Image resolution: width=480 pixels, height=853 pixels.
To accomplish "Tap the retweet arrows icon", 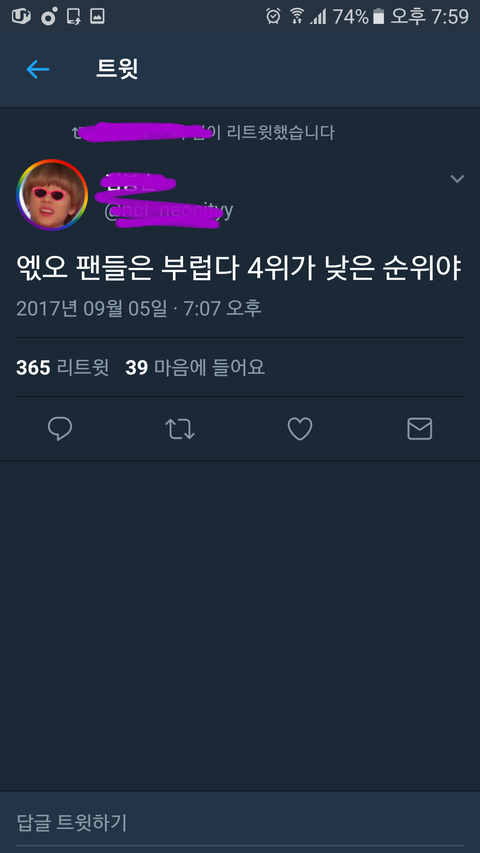I will [x=180, y=429].
